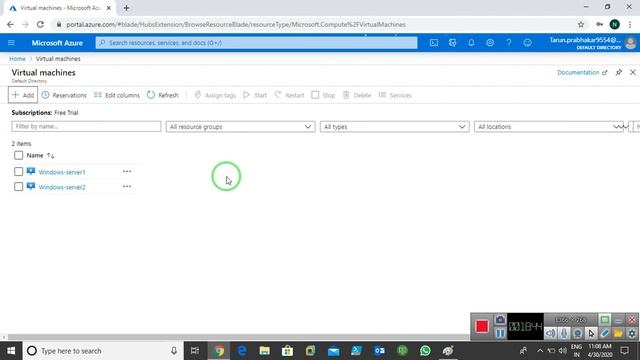Click the Delete toolbar command
Image resolution: width=640 pixels, height=360 pixels.
tap(357, 95)
